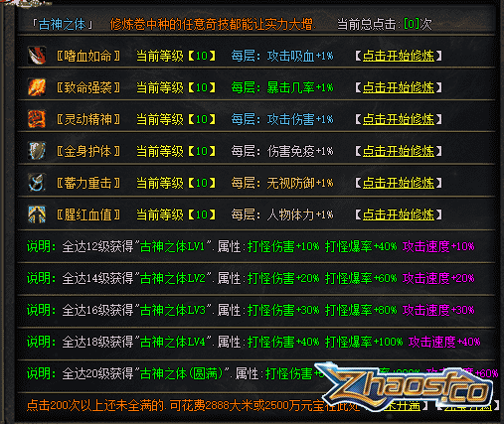504x424 pixels.
Task: Start training 灵动精神 via 点击开始修炼
Action: [399, 119]
